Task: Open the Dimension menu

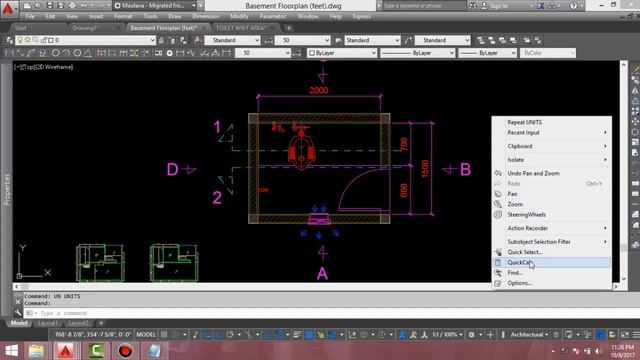Action: tap(206, 16)
